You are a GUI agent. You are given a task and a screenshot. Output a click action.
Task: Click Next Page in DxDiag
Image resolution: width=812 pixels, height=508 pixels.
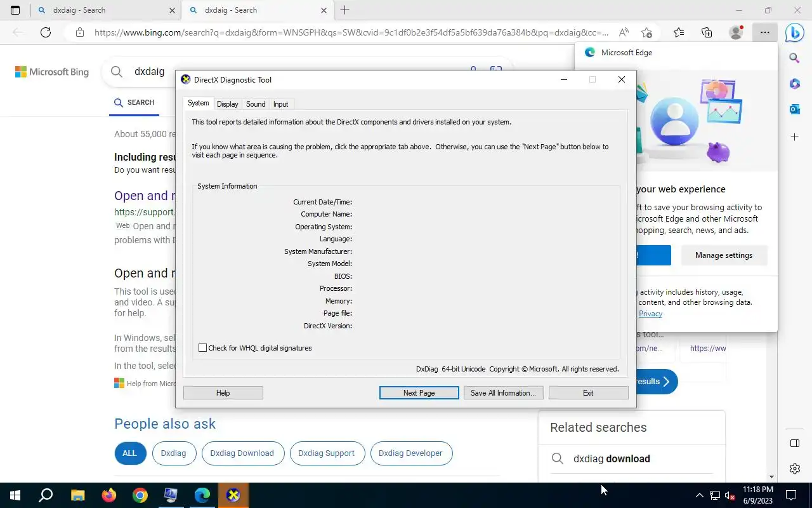(419, 393)
